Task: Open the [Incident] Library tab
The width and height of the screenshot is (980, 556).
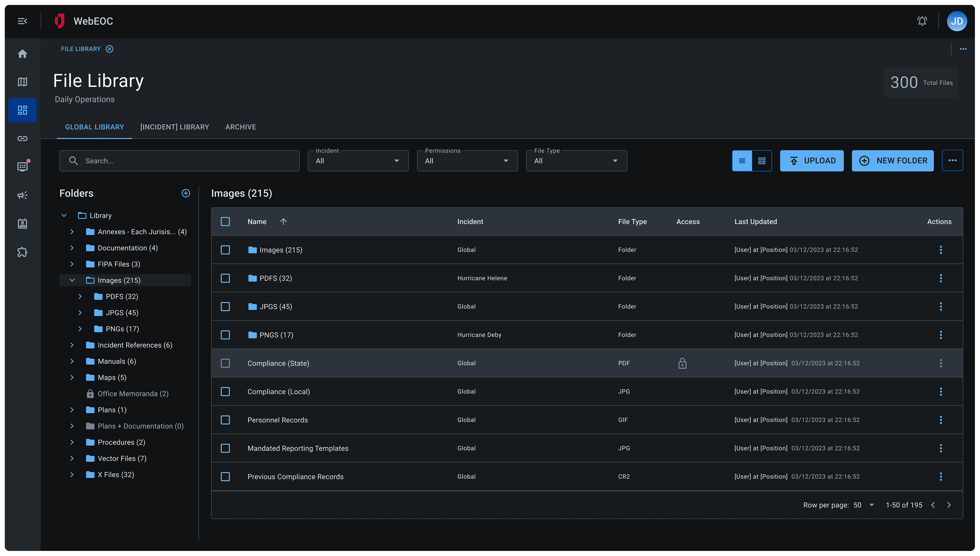Action: click(174, 127)
